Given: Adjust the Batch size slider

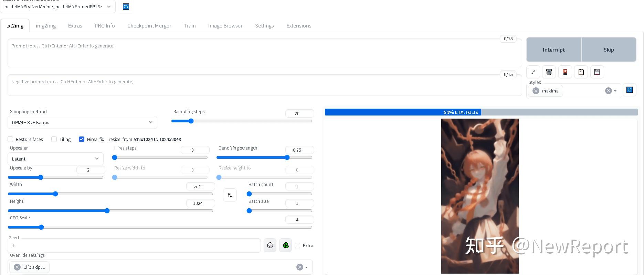Looking at the screenshot, I should point(279,211).
